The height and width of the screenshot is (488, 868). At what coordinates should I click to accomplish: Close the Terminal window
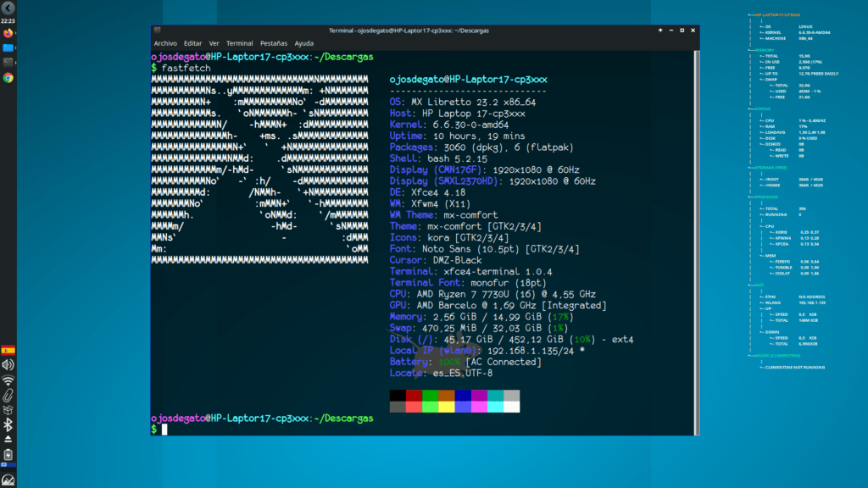693,30
